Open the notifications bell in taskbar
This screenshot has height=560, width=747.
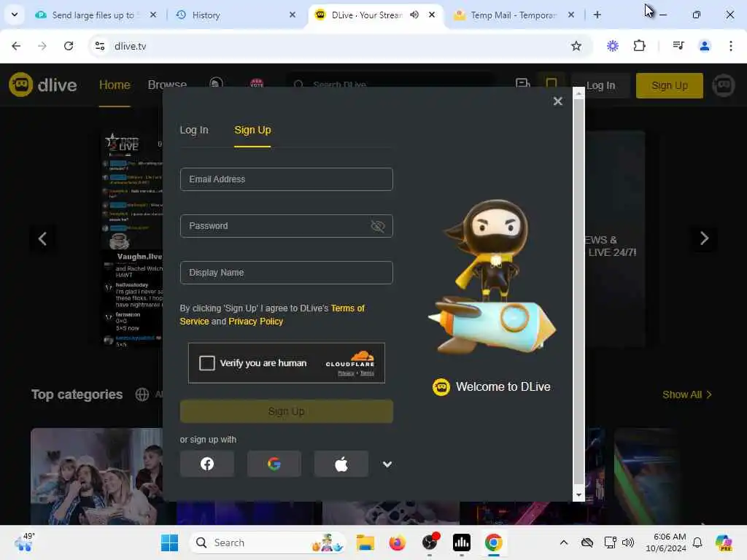click(697, 542)
